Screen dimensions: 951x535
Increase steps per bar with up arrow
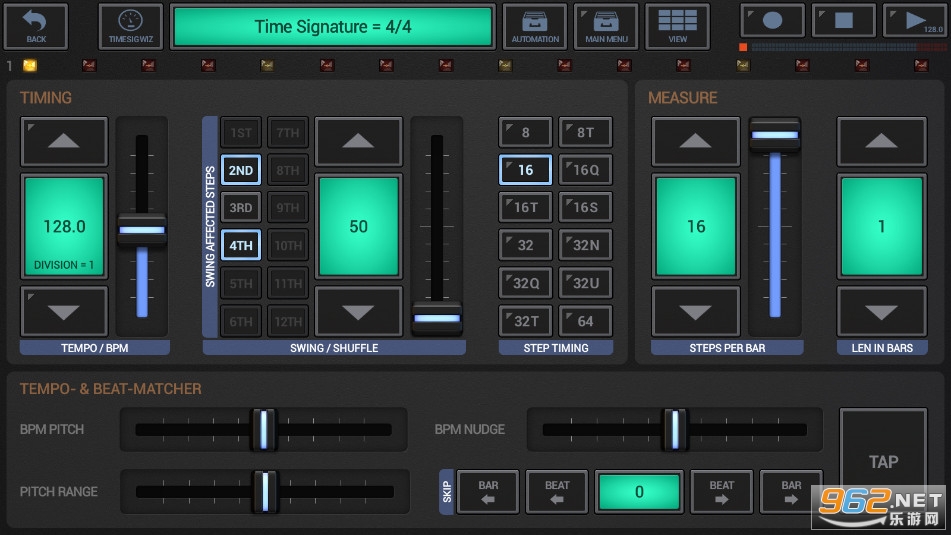click(695, 142)
